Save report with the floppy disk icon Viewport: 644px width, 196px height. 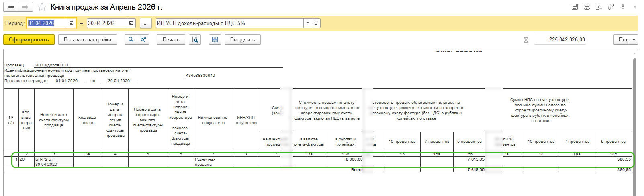pyautogui.click(x=215, y=39)
